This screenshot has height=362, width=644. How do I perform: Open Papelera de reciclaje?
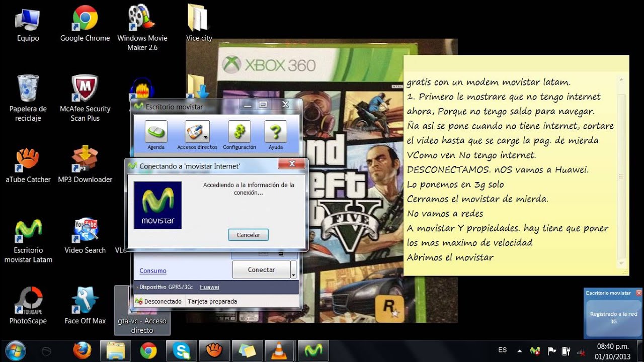click(x=28, y=99)
